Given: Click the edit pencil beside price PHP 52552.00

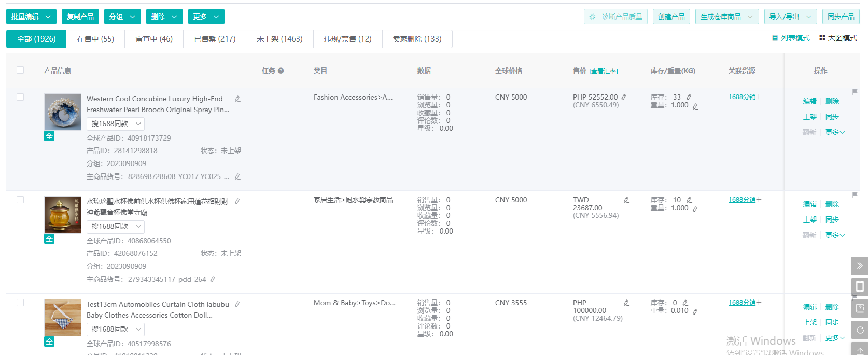Looking at the screenshot, I should click(x=624, y=97).
